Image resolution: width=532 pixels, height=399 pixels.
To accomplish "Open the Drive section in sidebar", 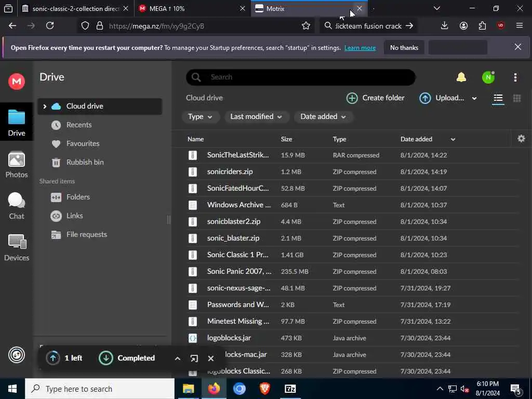I will coord(16,123).
